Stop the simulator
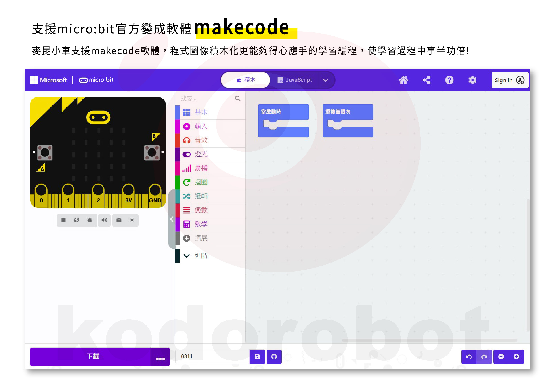Screen dimensions: 554x392 click(63, 220)
